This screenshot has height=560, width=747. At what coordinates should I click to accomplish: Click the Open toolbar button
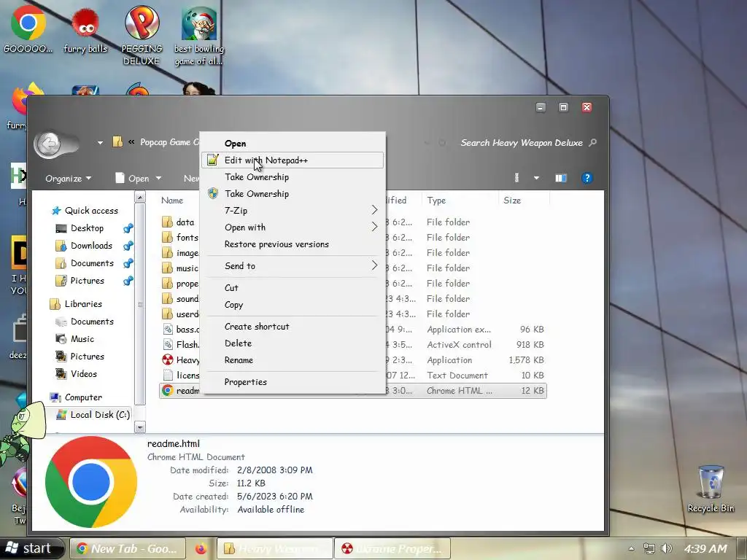point(133,179)
